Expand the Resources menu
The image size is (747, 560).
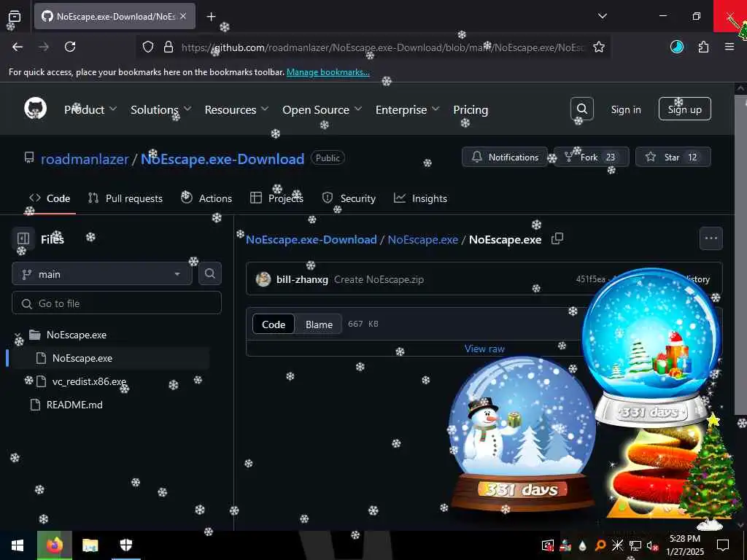tap(236, 109)
